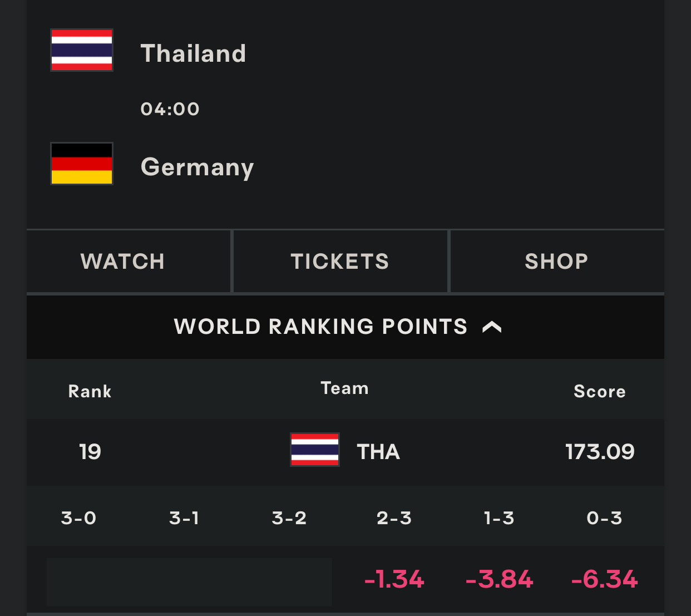Click the World Ranking Points header

345,327
